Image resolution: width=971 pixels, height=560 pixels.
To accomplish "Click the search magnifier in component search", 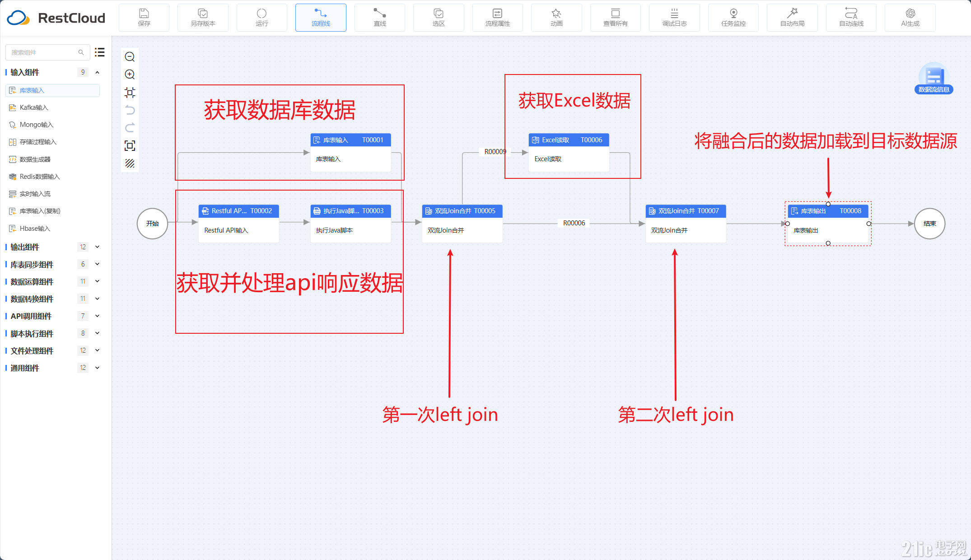I will coord(81,52).
